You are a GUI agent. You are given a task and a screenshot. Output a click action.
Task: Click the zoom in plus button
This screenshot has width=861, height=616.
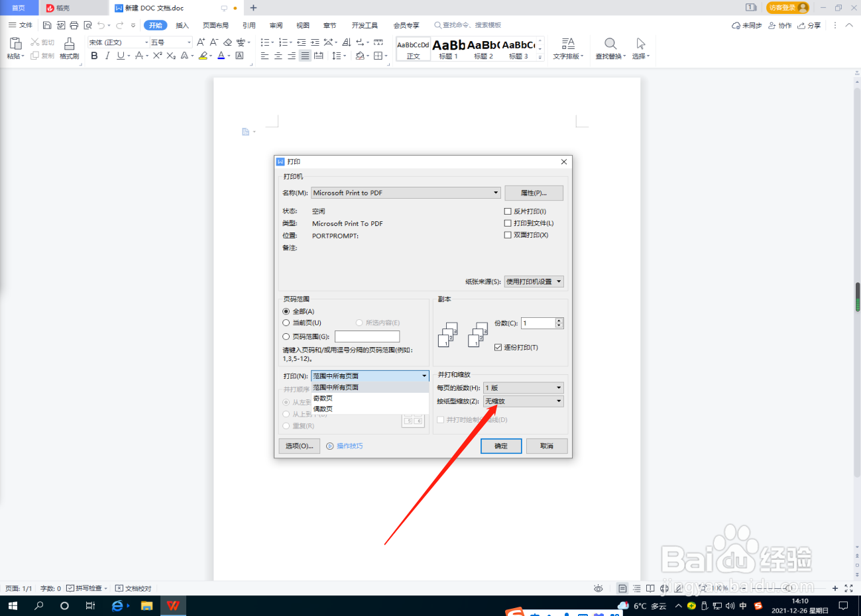(x=835, y=588)
